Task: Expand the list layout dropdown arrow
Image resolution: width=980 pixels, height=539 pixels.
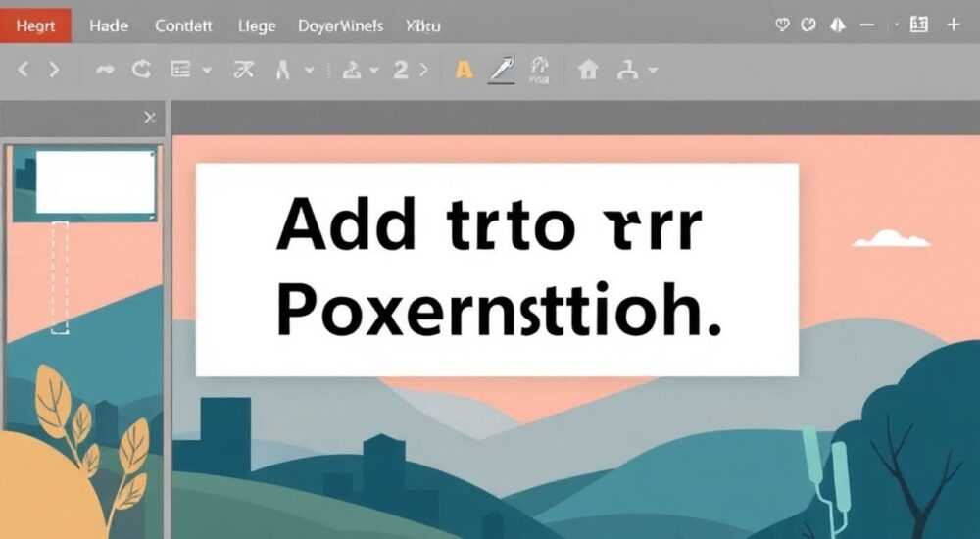Action: click(x=207, y=70)
